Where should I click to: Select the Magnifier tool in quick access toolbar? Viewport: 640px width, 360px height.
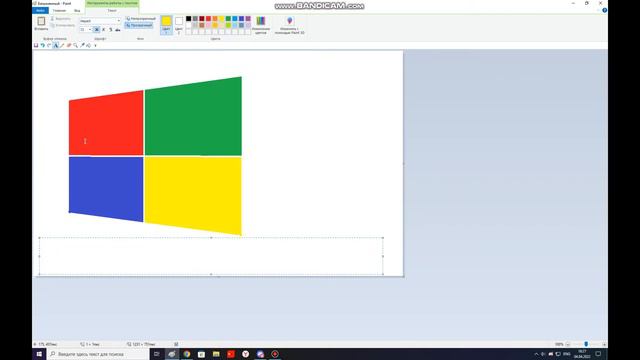[x=76, y=45]
